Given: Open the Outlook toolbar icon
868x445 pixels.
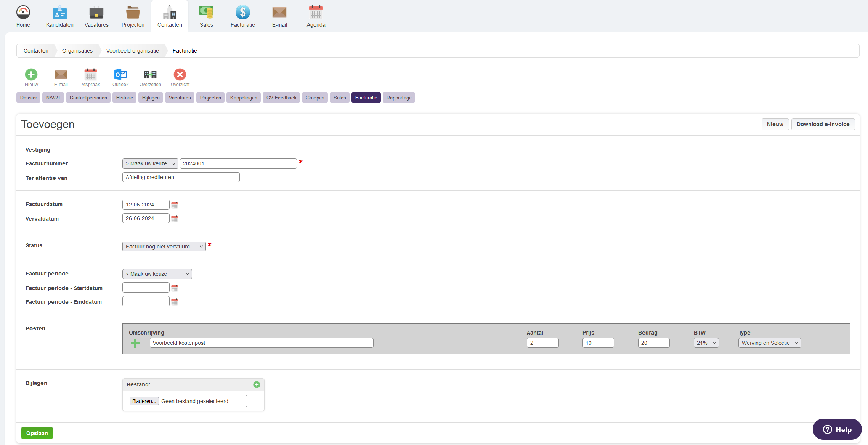Looking at the screenshot, I should coord(120,74).
